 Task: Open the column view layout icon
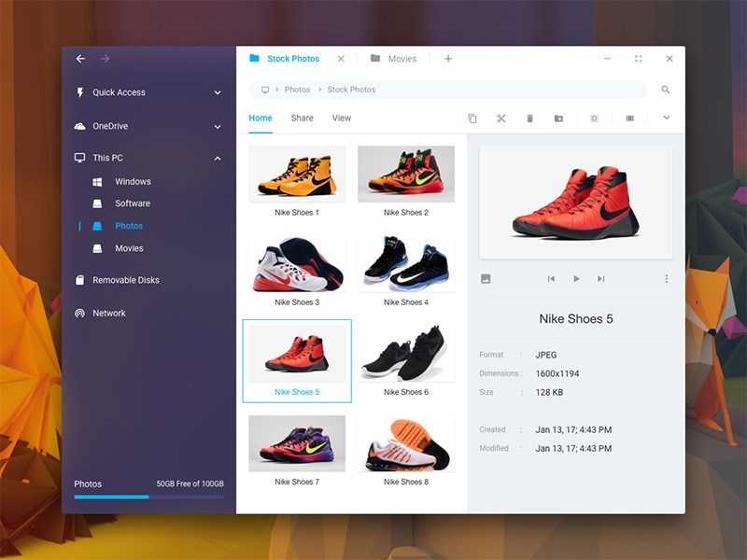(x=629, y=119)
